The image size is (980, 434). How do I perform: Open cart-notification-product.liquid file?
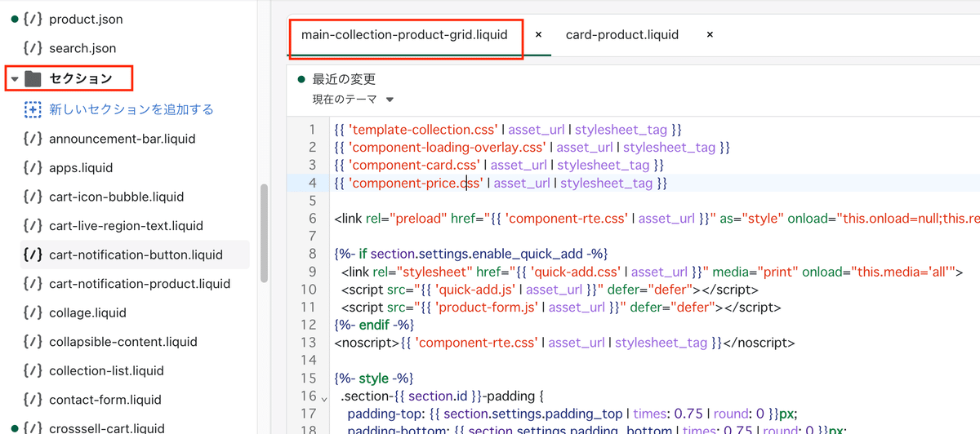(x=140, y=284)
